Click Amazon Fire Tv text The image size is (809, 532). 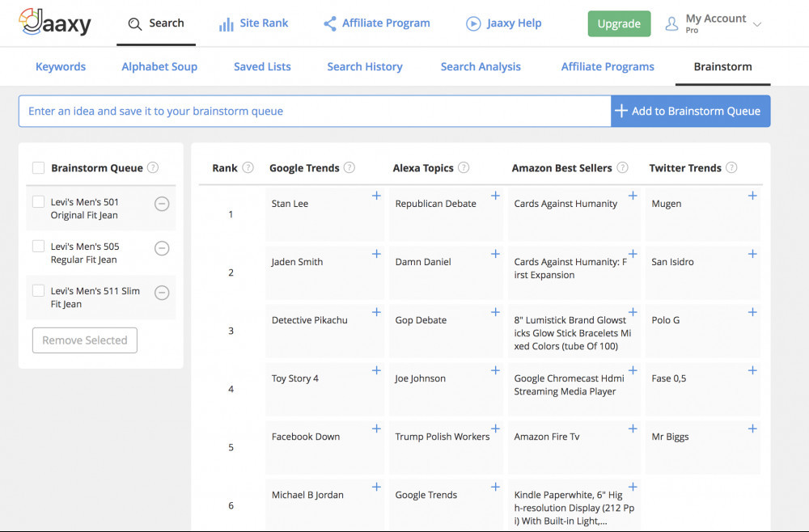pos(546,437)
